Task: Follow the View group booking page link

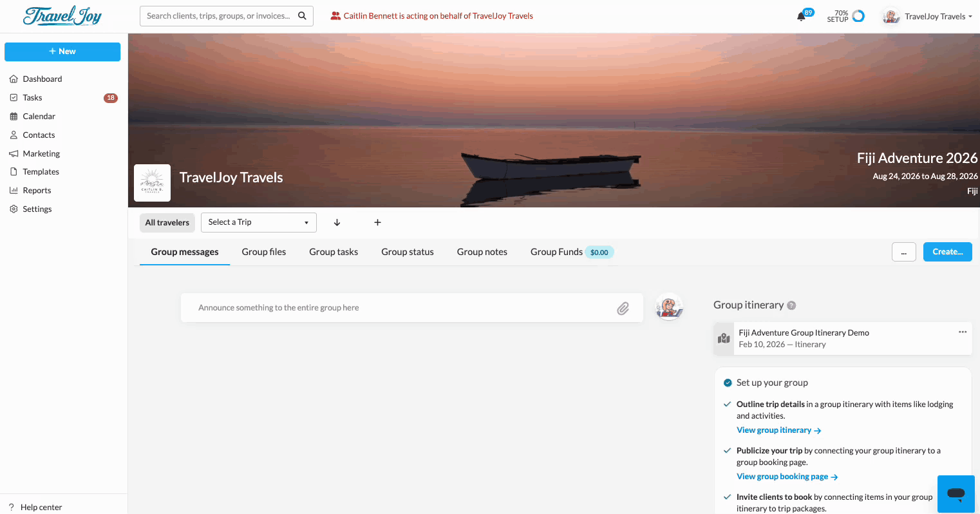Action: point(786,477)
